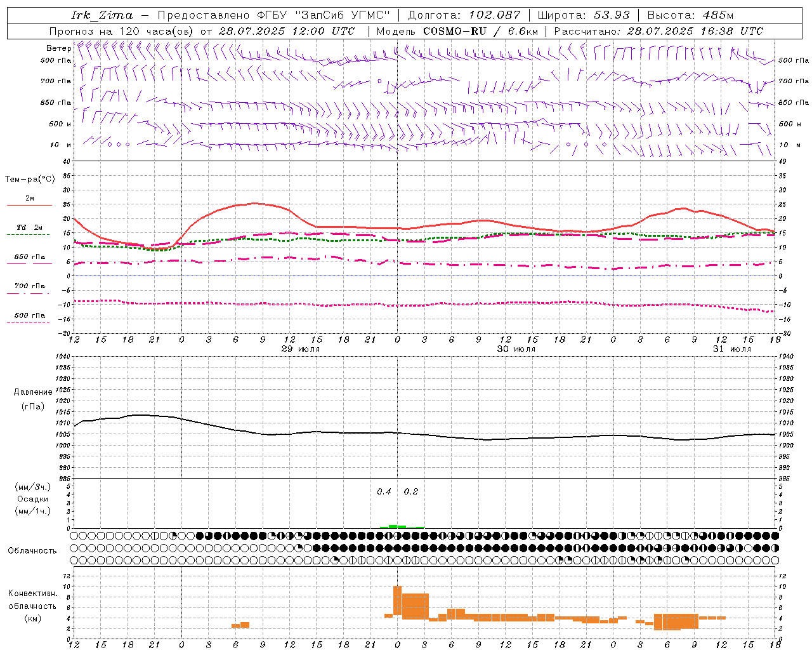The image size is (812, 650).
Task: Click the Долгота: 102.087 value
Action: (464, 15)
